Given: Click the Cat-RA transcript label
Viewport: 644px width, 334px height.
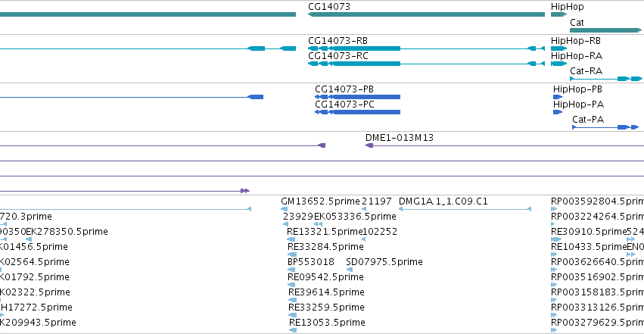Looking at the screenshot, I should point(586,71).
